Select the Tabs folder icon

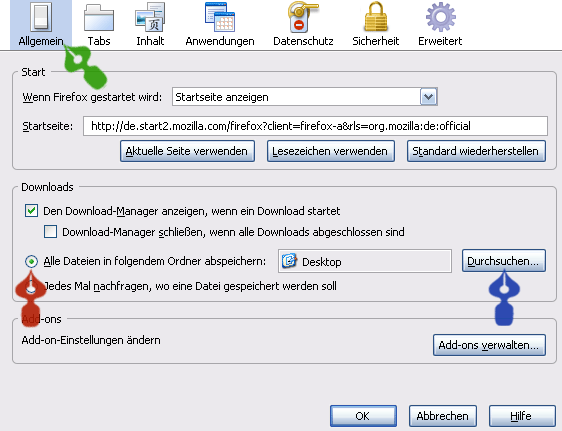99,18
